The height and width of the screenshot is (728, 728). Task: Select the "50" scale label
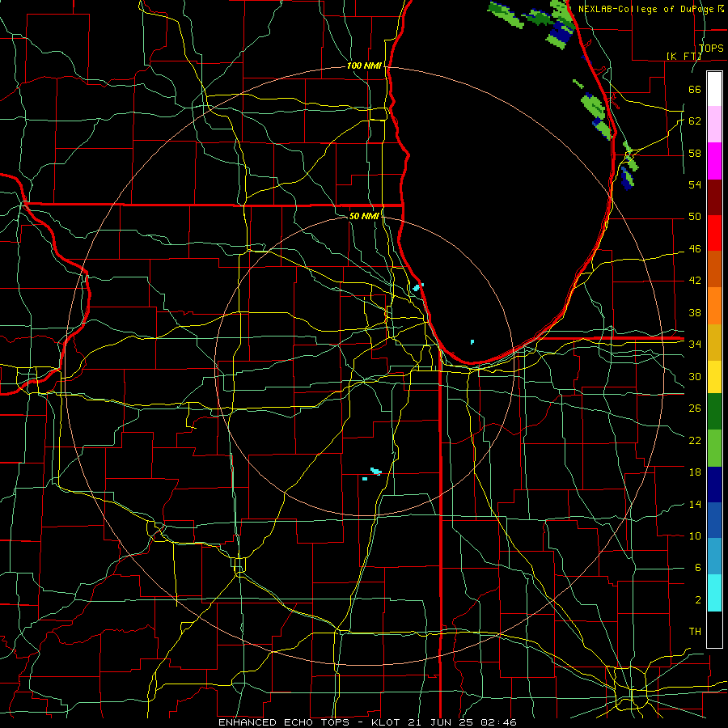click(695, 217)
